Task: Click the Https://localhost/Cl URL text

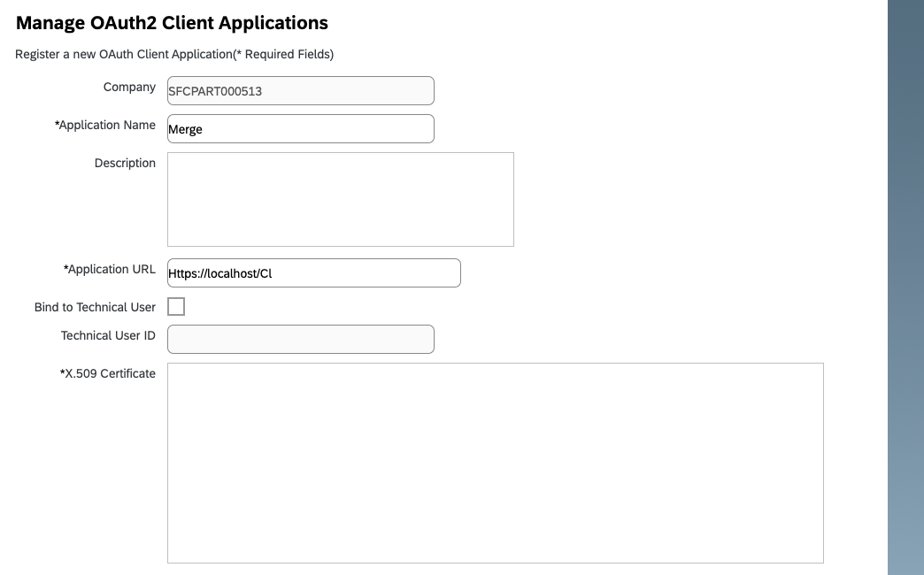Action: pyautogui.click(x=219, y=274)
